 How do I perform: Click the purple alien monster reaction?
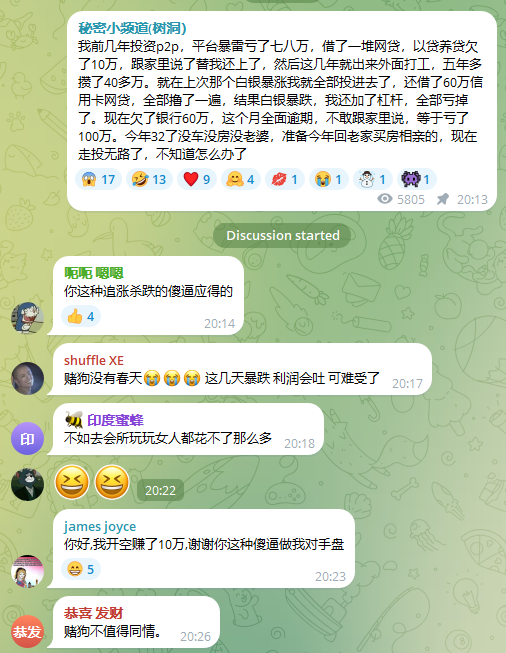[416, 179]
